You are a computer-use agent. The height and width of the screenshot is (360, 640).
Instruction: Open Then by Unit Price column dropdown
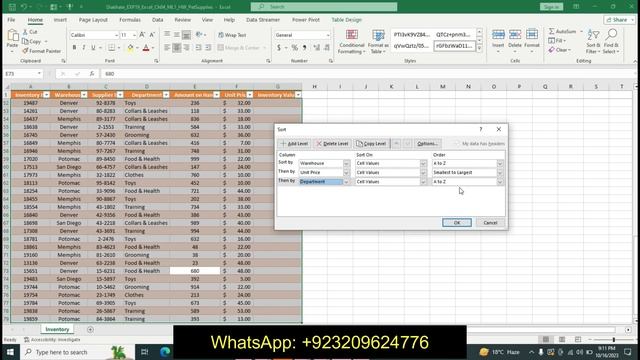[346, 173]
